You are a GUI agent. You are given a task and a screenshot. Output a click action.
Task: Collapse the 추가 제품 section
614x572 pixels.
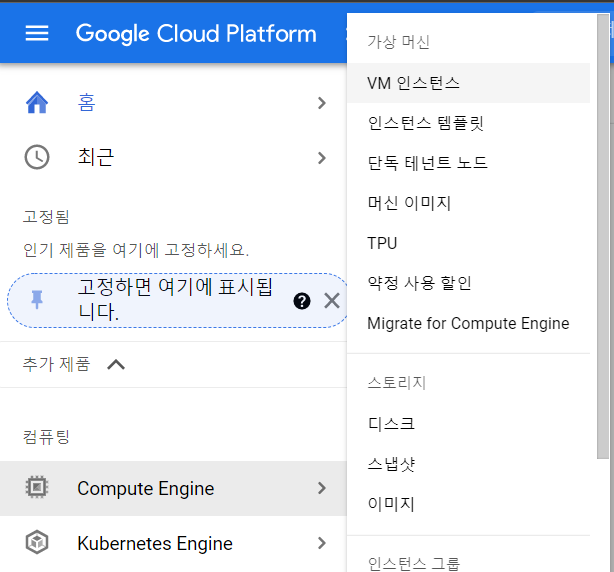point(116,365)
